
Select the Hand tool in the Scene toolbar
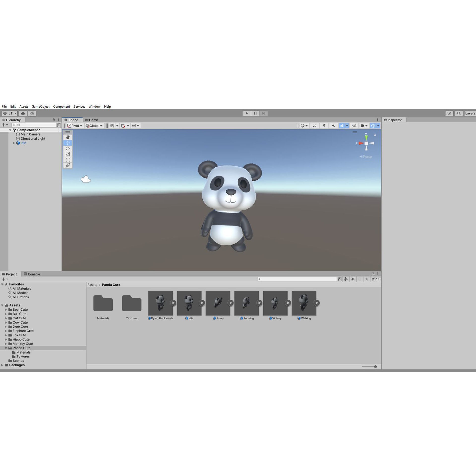(x=68, y=137)
